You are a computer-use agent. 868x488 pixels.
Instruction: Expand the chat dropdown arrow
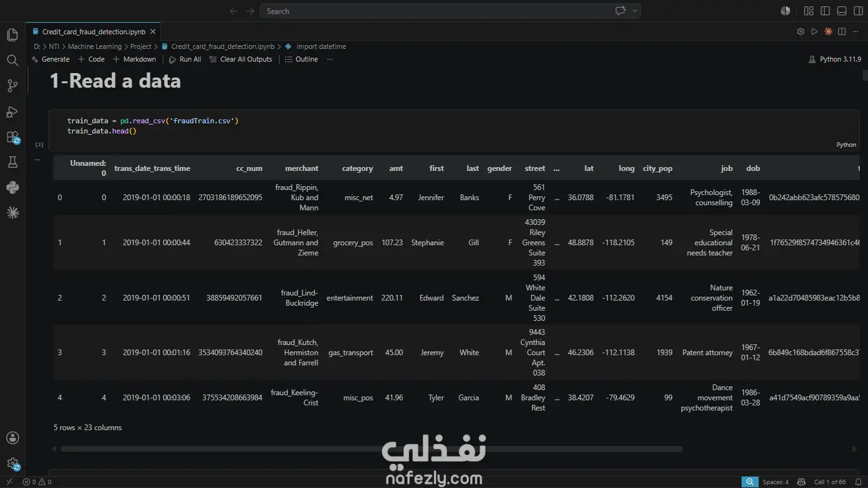635,11
